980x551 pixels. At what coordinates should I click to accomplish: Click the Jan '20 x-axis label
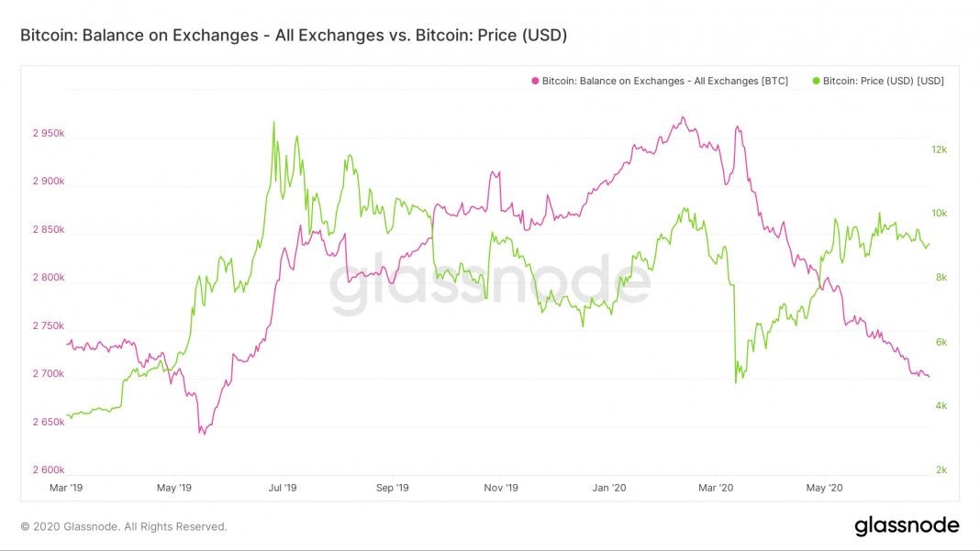[x=610, y=488]
